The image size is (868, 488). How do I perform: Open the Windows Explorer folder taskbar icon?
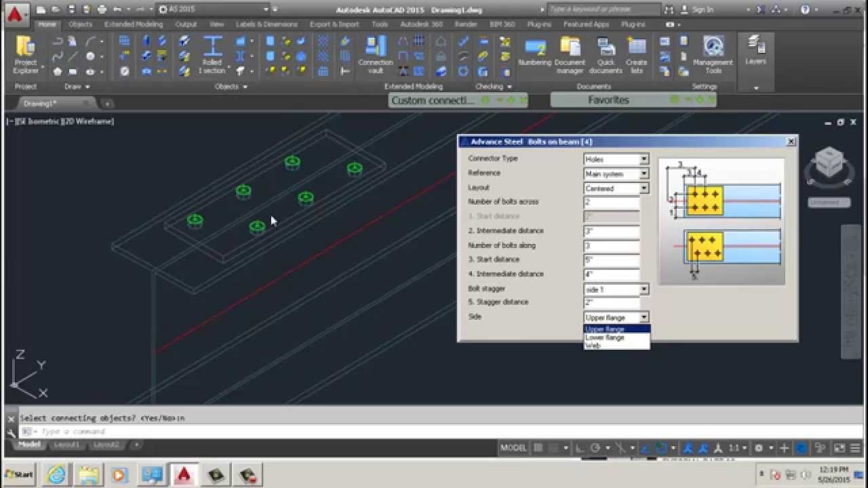click(x=88, y=475)
